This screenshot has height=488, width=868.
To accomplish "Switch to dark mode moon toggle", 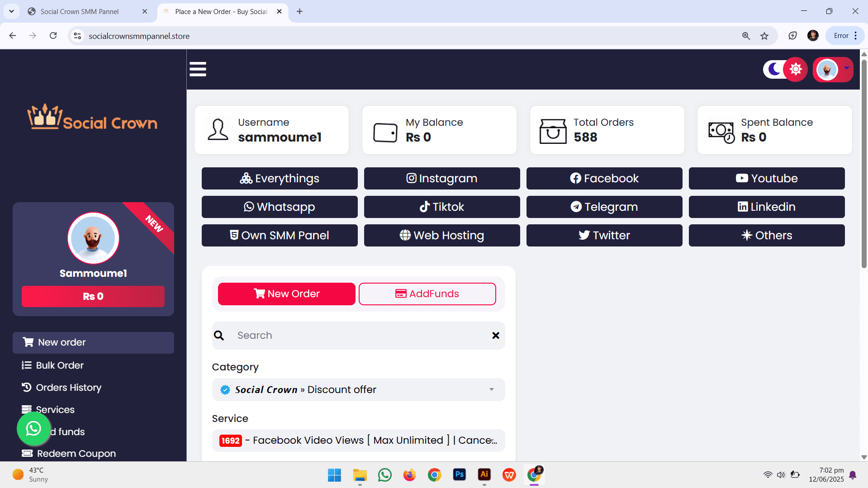I will 774,69.
